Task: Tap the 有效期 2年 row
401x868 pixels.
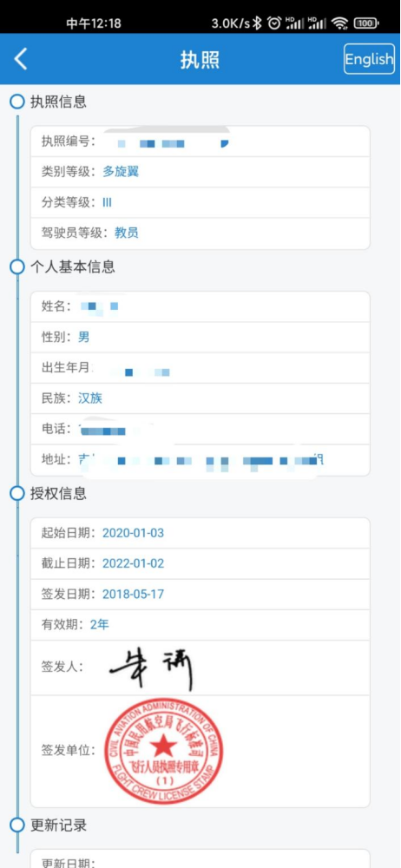Action: click(200, 625)
